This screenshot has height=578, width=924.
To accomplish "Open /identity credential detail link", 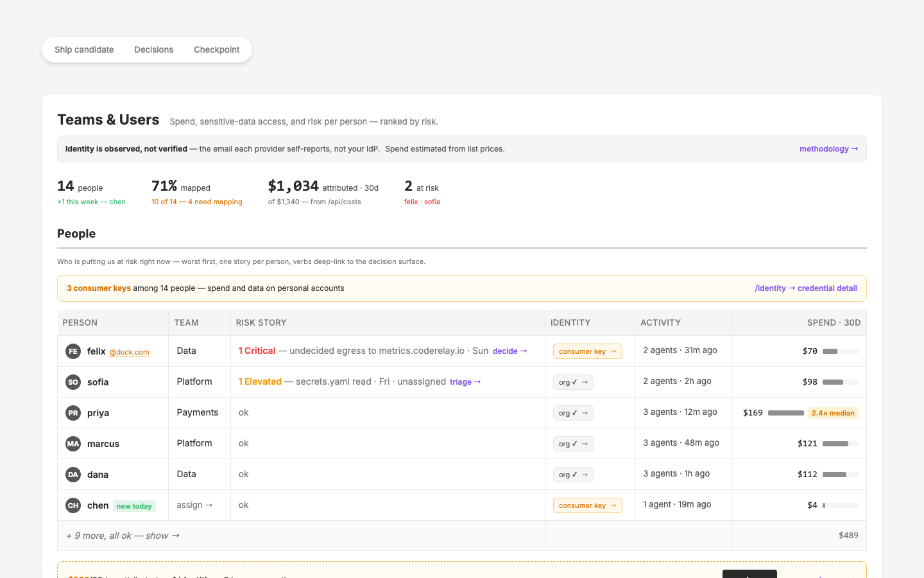I will point(806,288).
